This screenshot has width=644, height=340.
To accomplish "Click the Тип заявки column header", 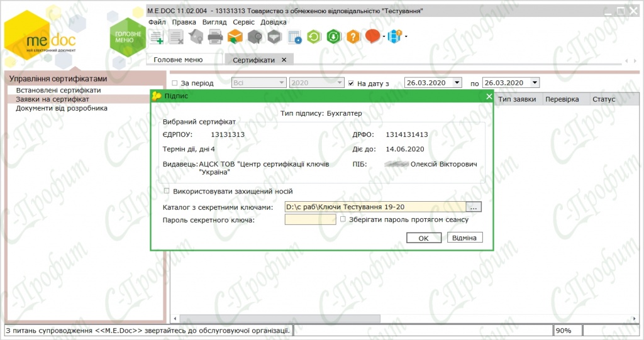I will click(517, 99).
